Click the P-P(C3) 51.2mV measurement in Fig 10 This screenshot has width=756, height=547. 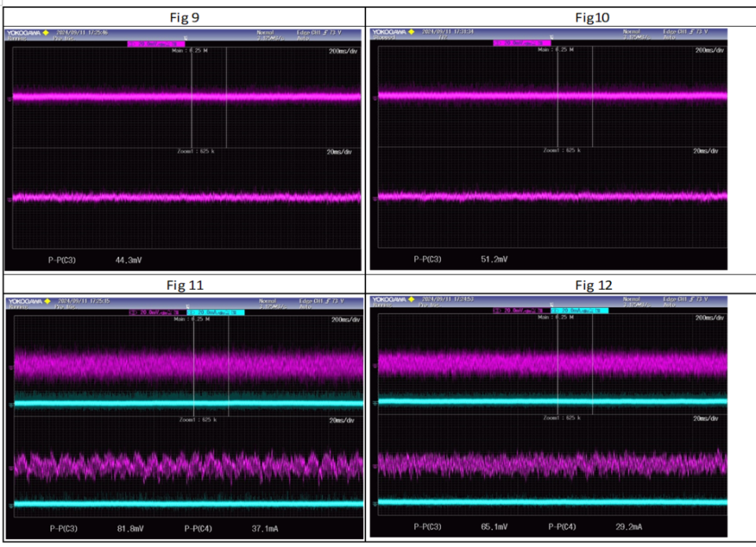click(x=461, y=259)
